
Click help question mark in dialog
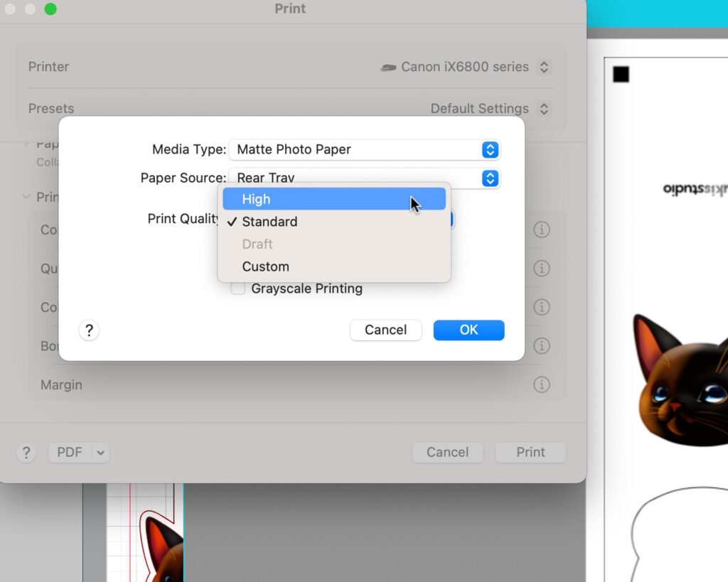coord(89,330)
